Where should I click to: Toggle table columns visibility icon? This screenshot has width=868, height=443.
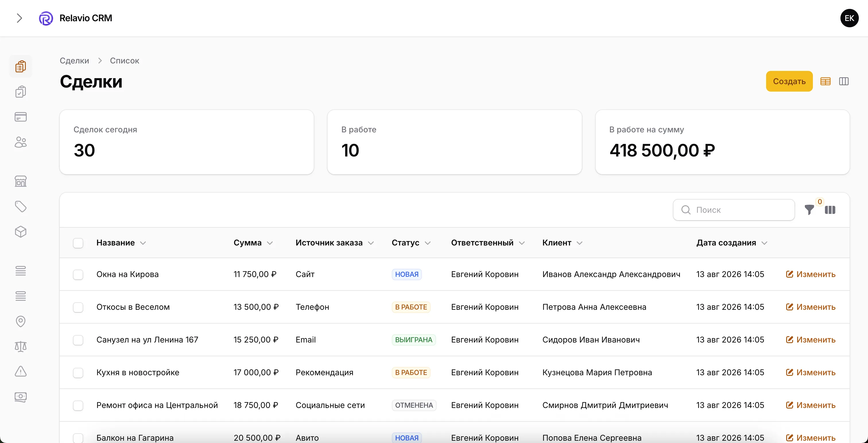pos(830,210)
